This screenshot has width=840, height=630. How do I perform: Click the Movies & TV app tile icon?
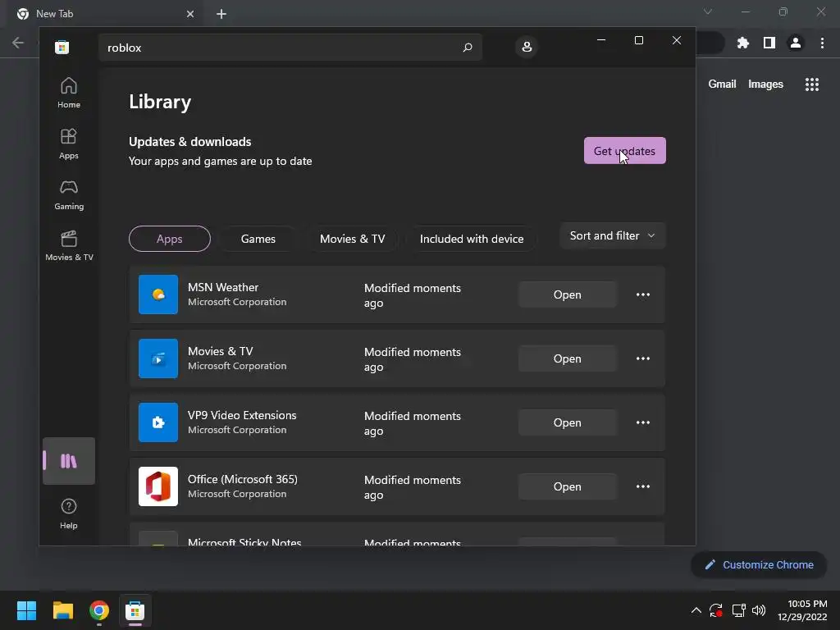click(158, 358)
